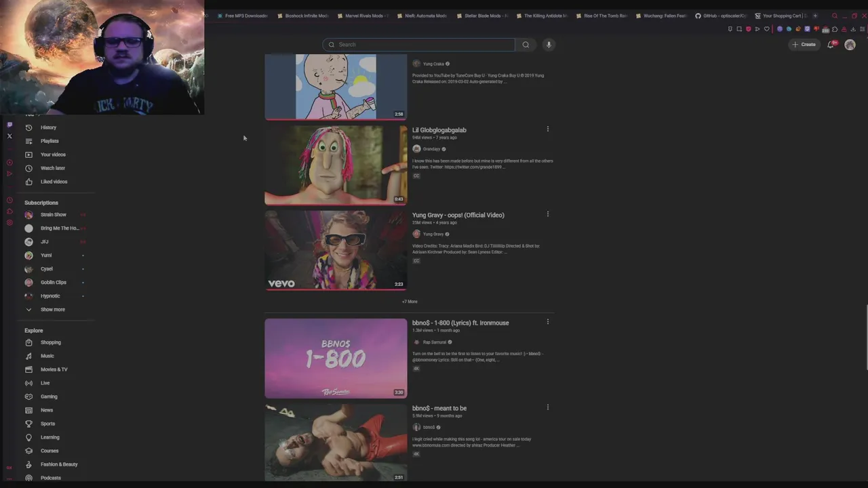
Task: Click the Podcasts icon under Explore
Action: [x=28, y=478]
